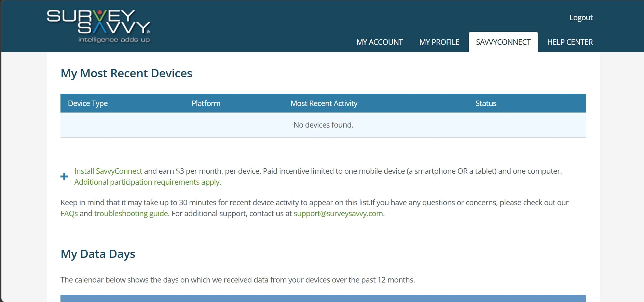
Task: Expand the plus icon beside Install SavvyConnect
Action: tap(64, 176)
